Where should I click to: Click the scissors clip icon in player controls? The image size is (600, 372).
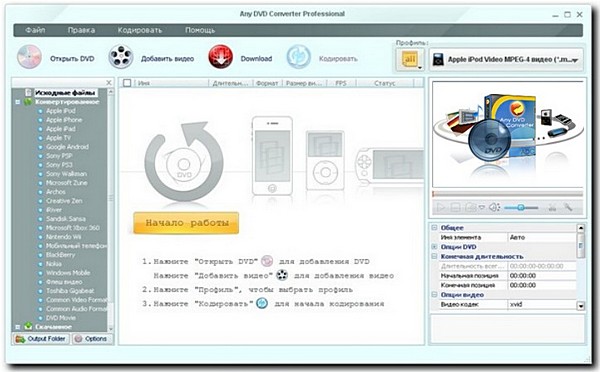[x=552, y=207]
